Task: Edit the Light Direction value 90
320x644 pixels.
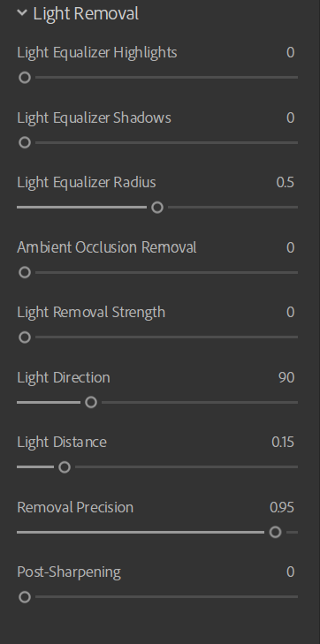Action: [286, 377]
